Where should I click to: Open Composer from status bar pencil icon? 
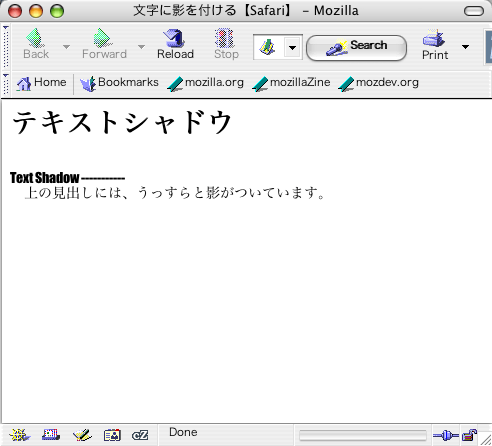tap(82, 435)
